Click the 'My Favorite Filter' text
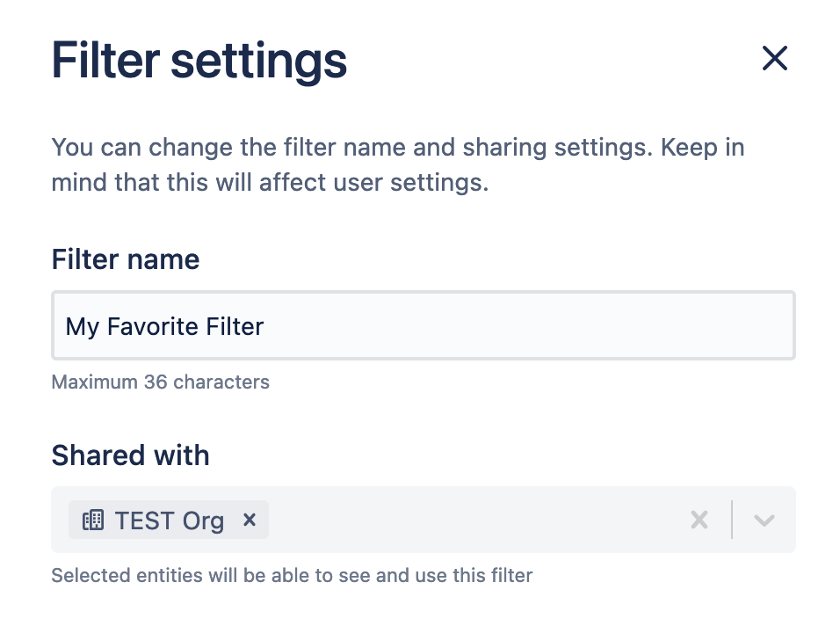Viewport: 840px width, 626px height. point(164,326)
